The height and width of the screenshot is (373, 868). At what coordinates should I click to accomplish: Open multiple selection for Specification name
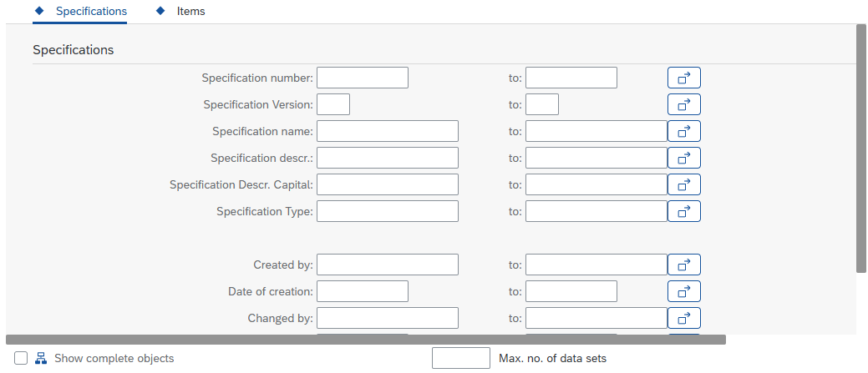pyautogui.click(x=683, y=131)
